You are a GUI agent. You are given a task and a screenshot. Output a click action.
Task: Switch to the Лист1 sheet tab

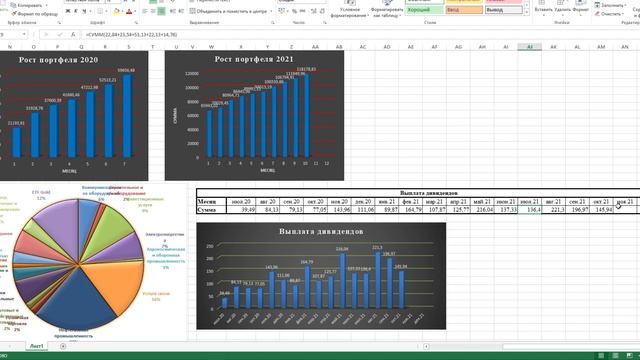click(x=36, y=346)
